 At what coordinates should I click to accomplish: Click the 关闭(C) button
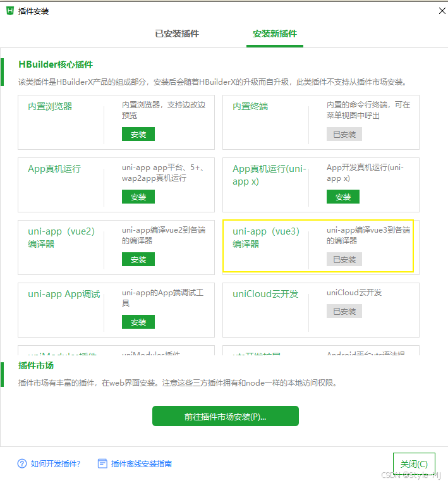(x=414, y=464)
